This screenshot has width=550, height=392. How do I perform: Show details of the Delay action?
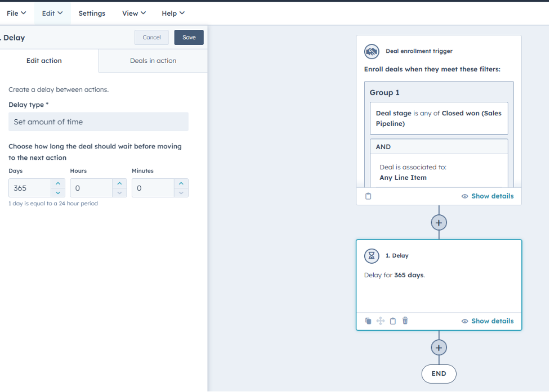tap(488, 321)
